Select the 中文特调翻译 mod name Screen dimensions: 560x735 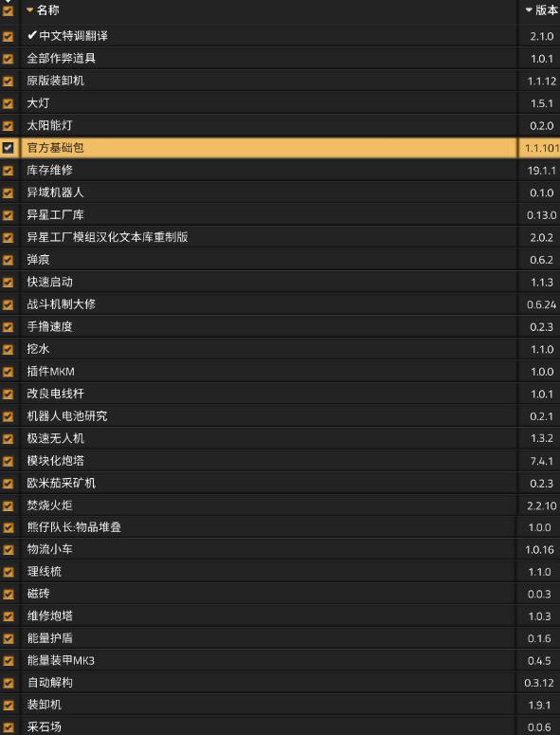click(67, 36)
